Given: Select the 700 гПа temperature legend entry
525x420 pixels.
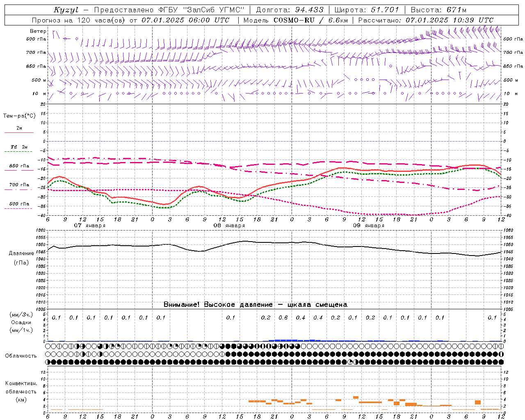Looking at the screenshot, I should (x=19, y=185).
